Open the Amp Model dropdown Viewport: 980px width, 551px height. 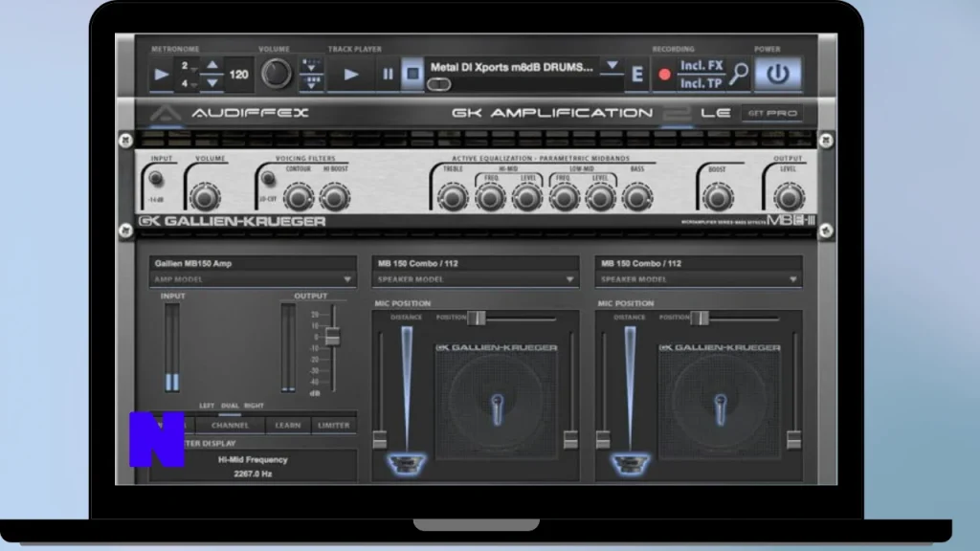coord(253,279)
